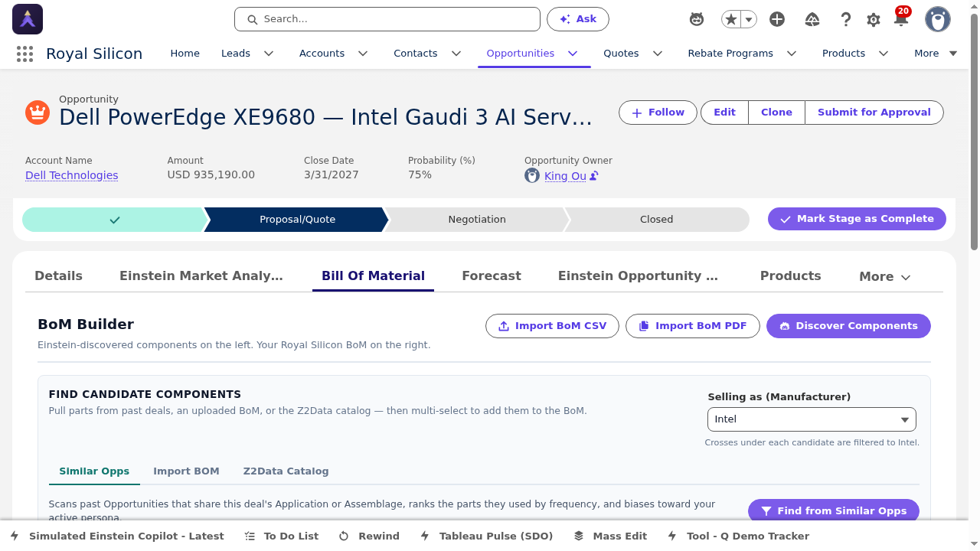Viewport: 980px width, 551px height.
Task: Open the Products nav tab in top bar
Action: coord(844,54)
